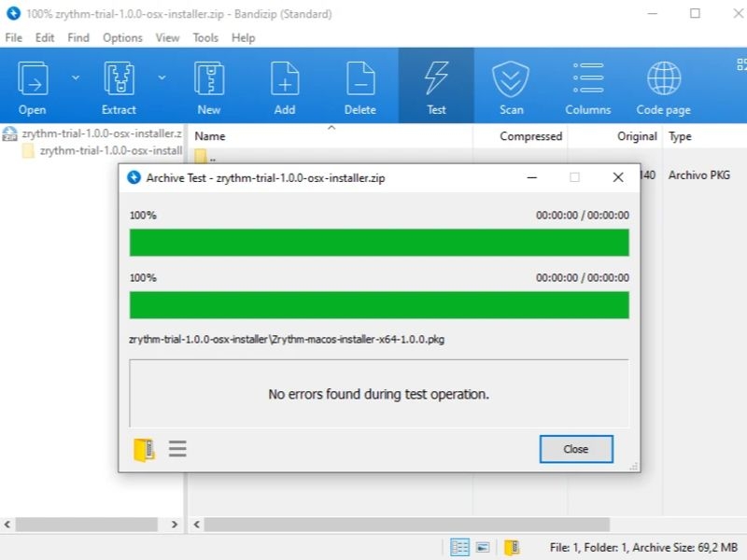747x560 pixels.
Task: Open the View menu
Action: (168, 37)
